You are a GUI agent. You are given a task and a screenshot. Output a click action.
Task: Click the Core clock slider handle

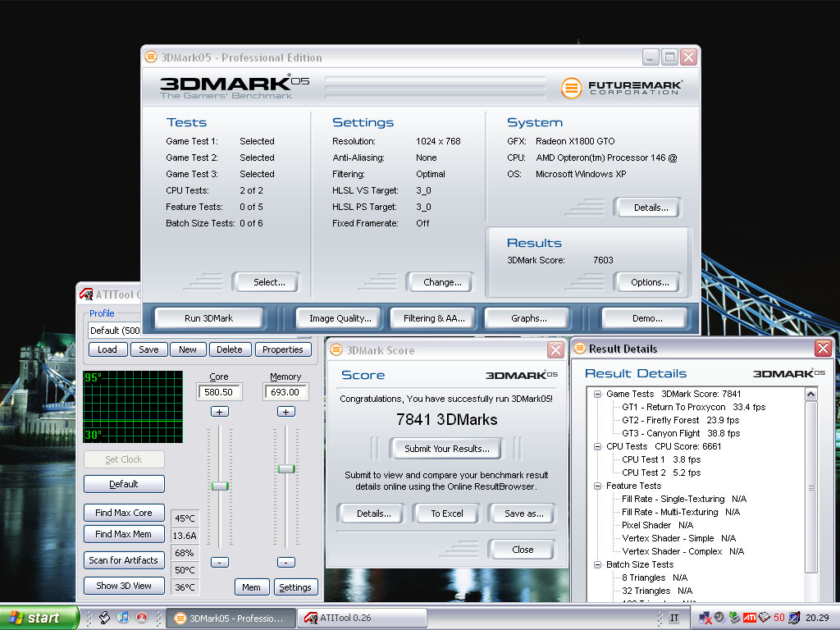(220, 486)
